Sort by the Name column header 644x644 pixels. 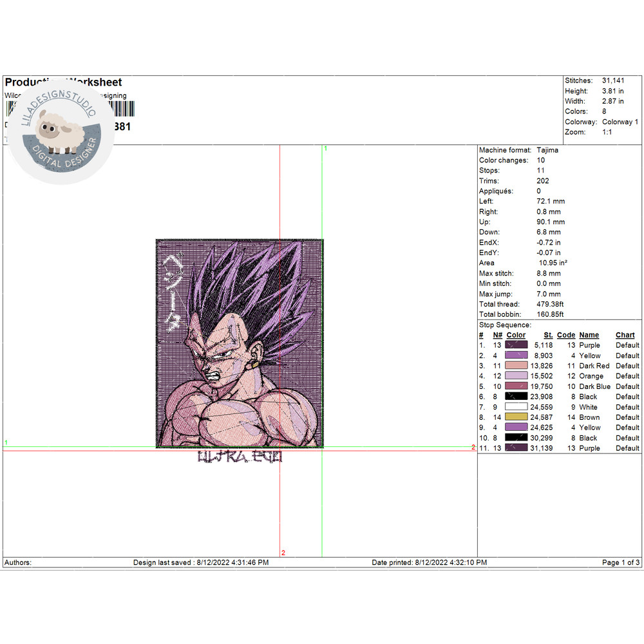[x=590, y=335]
